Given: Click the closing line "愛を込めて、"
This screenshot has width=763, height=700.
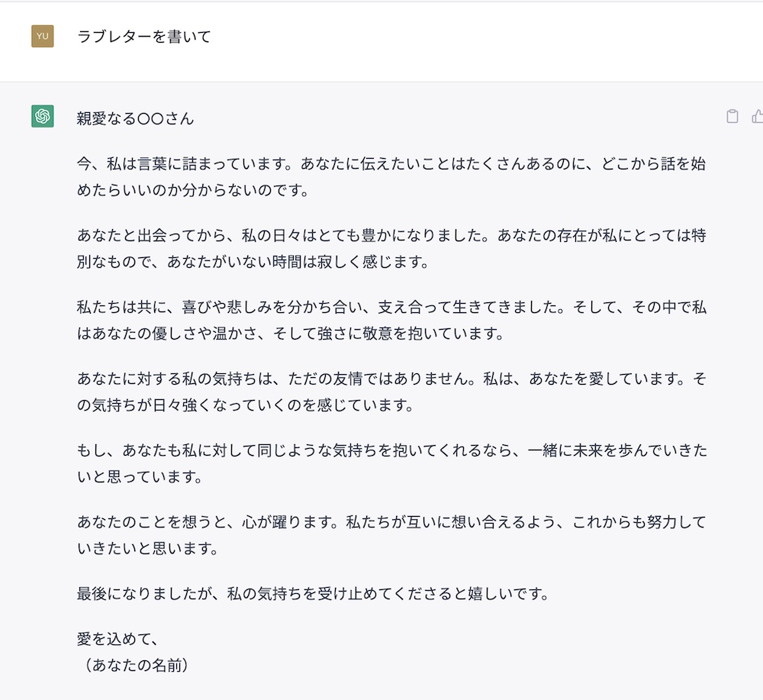Looking at the screenshot, I should [x=117, y=638].
